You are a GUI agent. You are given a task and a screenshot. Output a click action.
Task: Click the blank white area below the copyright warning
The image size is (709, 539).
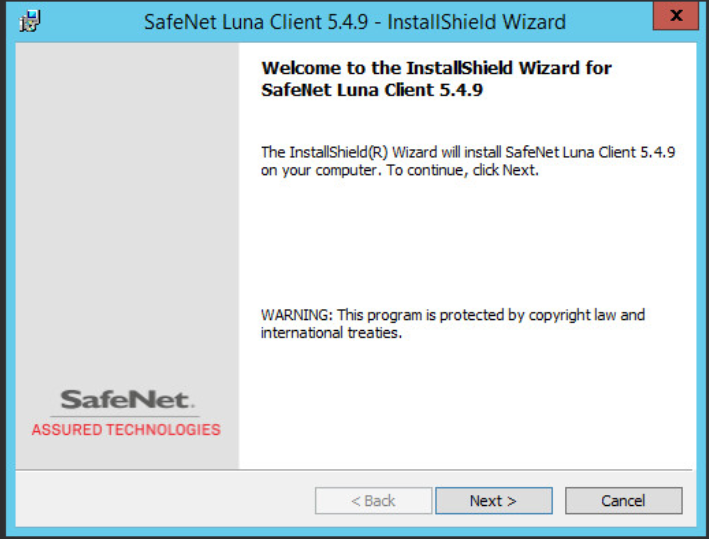468,410
